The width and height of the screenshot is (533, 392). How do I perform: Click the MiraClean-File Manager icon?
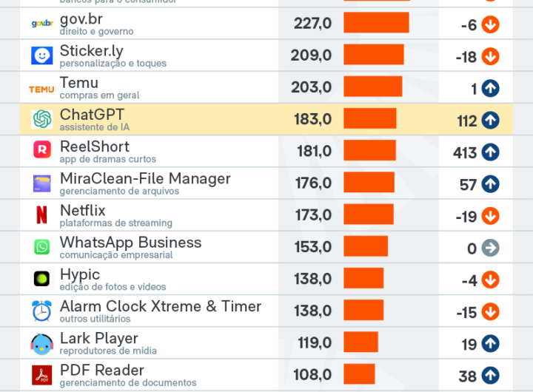tap(41, 183)
